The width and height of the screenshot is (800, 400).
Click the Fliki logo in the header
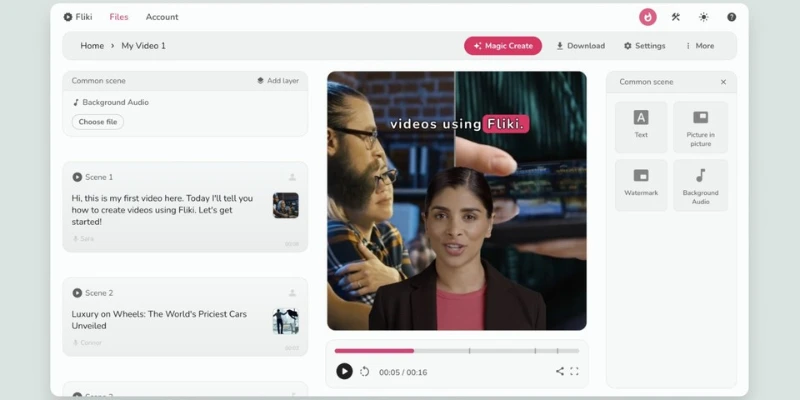[x=78, y=17]
